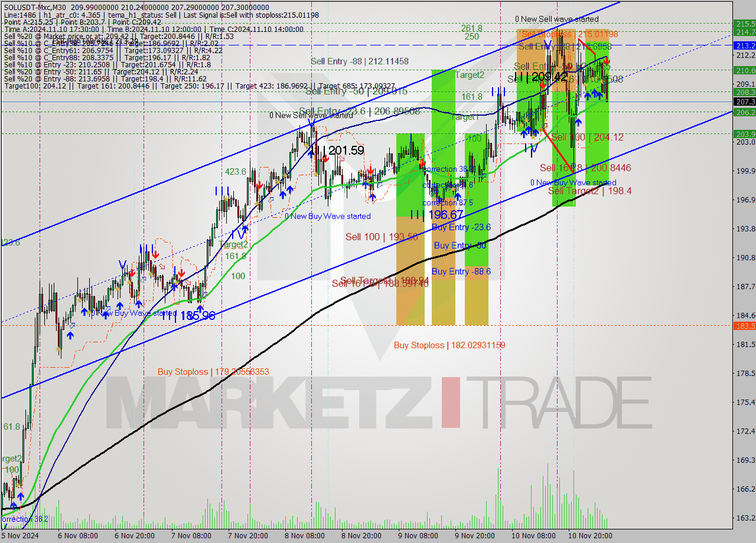Click the 7 Nov 20:00 time label
The height and width of the screenshot is (543, 756).
pos(249,536)
